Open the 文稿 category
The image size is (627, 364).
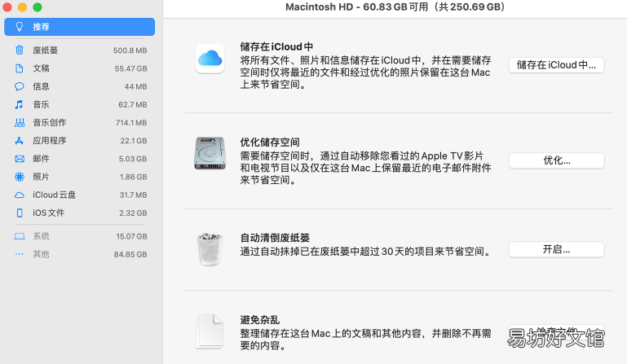[80, 68]
